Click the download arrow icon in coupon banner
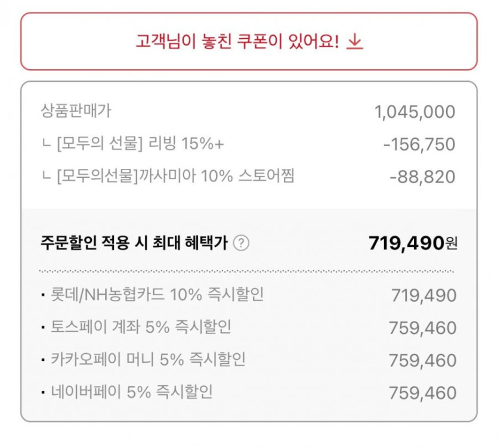Viewport: 498px width, 448px height. (x=355, y=42)
